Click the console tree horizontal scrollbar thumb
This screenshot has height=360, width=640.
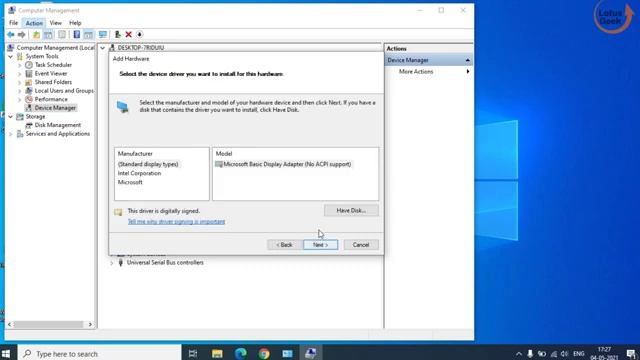click(48, 324)
